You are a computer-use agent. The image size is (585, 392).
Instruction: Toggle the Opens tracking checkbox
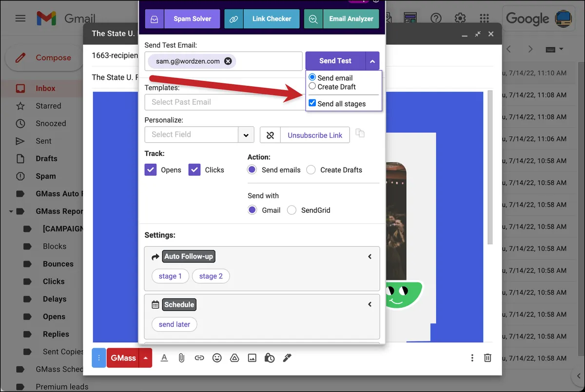coord(151,169)
